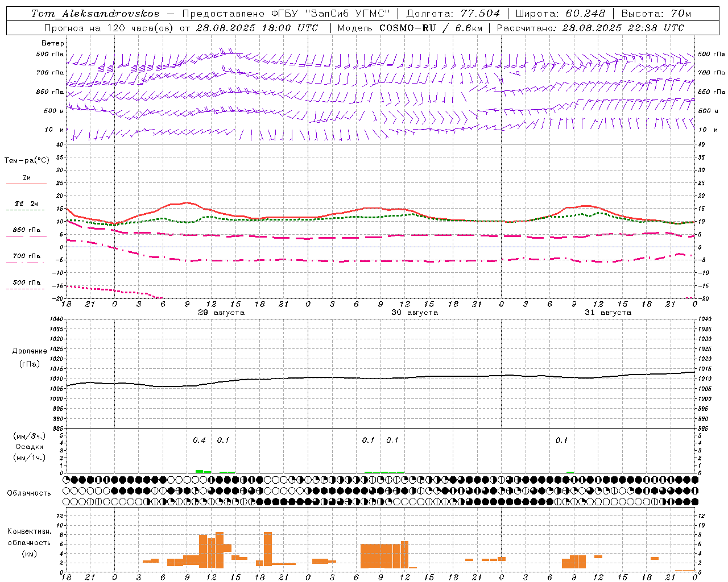
Task: Click the 30 августа date label
Action: point(415,313)
